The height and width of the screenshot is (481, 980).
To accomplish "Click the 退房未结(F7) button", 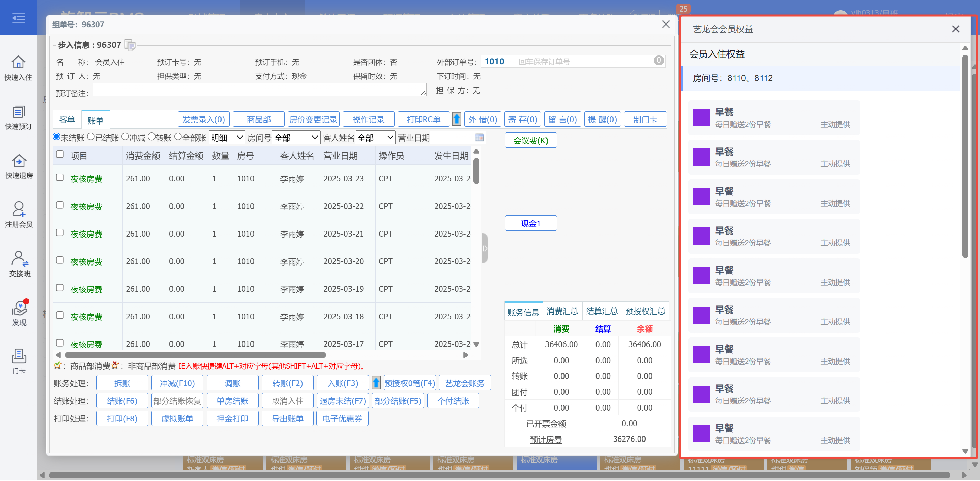I will click(x=342, y=401).
